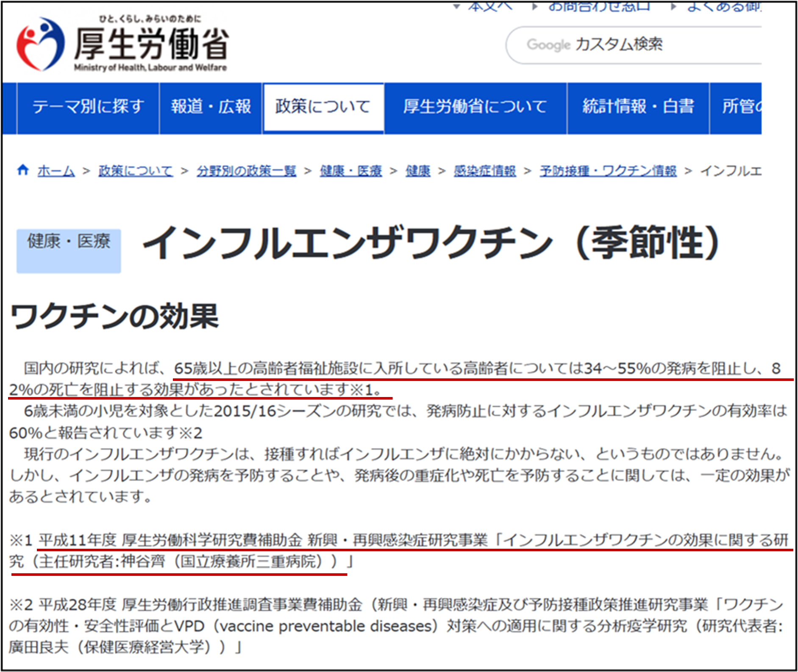
Task: Select the 健康 breadcrumb link
Action: tap(418, 171)
